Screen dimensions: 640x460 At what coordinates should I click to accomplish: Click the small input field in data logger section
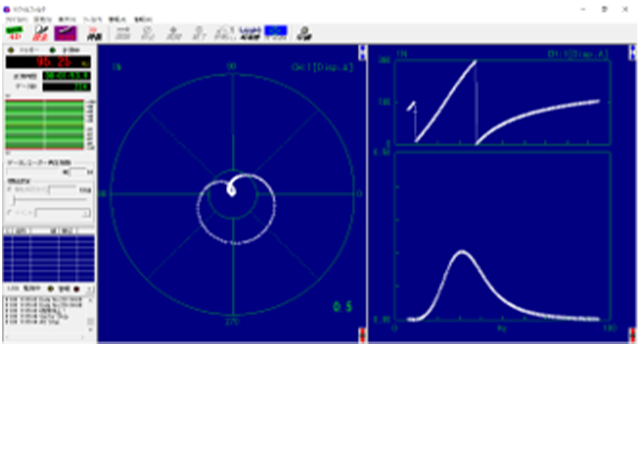click(78, 172)
